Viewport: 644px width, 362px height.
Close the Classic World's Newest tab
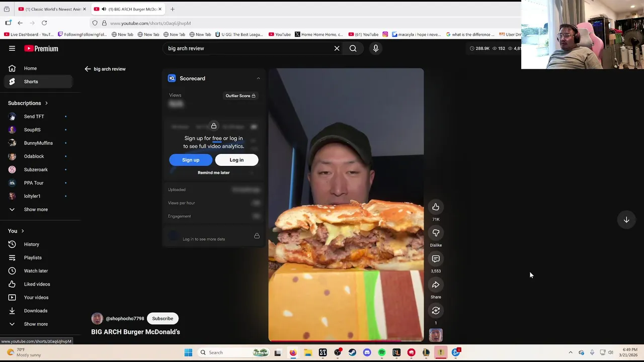[x=85, y=9]
